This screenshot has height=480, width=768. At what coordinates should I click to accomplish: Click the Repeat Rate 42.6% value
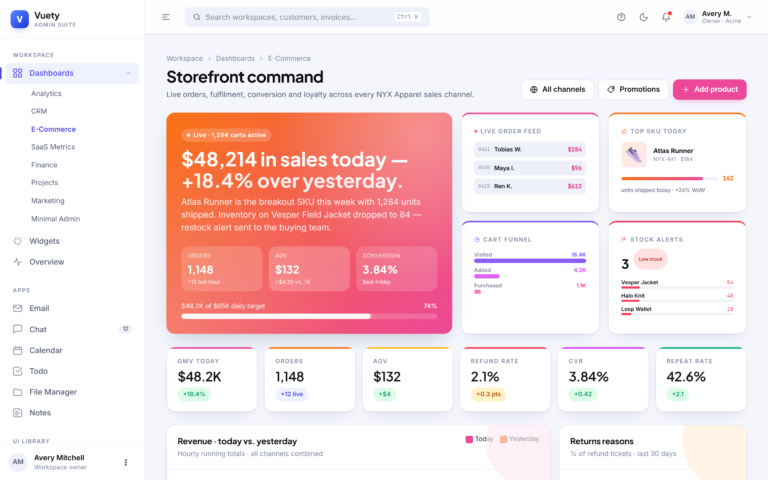pyautogui.click(x=686, y=377)
